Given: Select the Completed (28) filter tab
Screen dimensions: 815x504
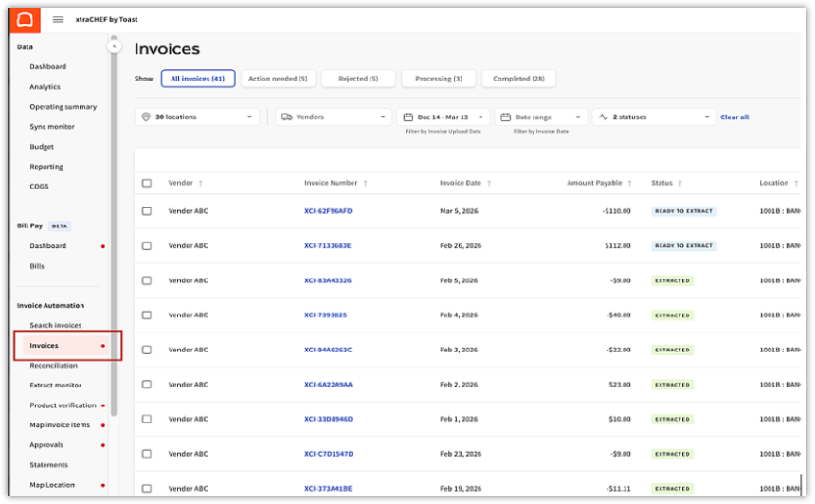Looking at the screenshot, I should (x=518, y=79).
